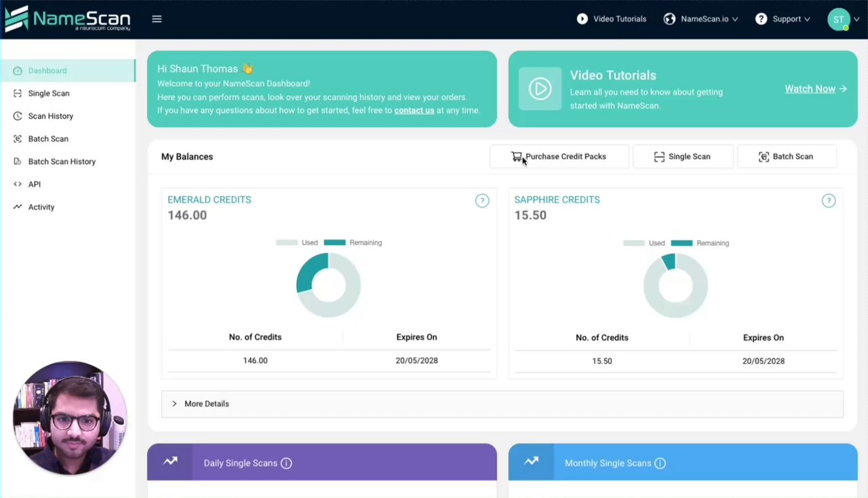Toggle Remaining legend in Sapphire chart
This screenshot has width=868, height=498.
[700, 243]
